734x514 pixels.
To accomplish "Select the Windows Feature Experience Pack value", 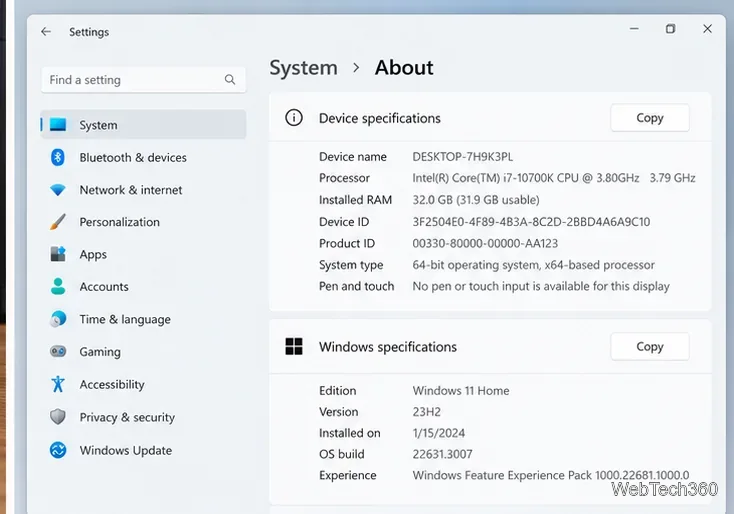I will (x=550, y=475).
